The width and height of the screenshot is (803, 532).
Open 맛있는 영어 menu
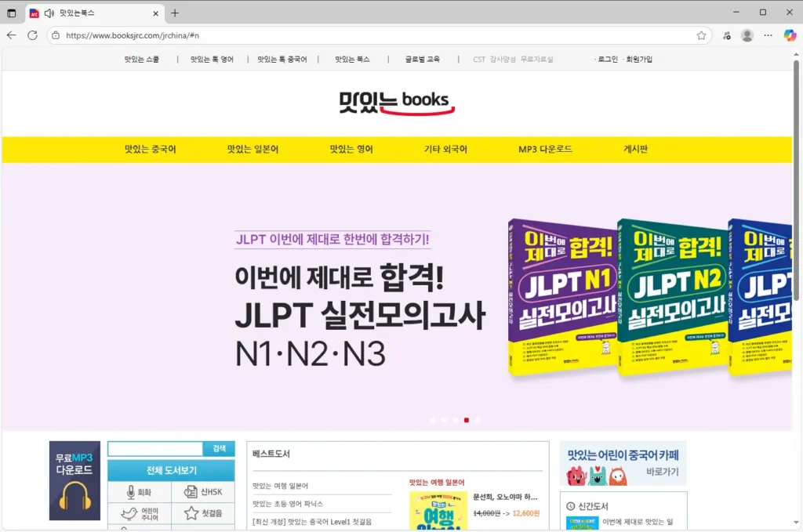point(351,150)
